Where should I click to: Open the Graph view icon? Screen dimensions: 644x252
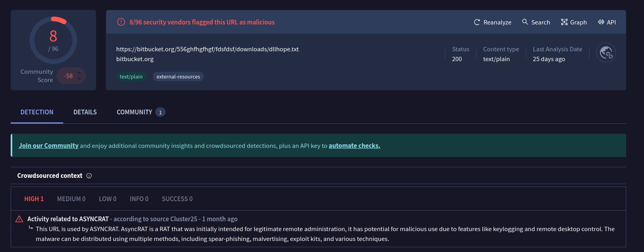coord(564,22)
